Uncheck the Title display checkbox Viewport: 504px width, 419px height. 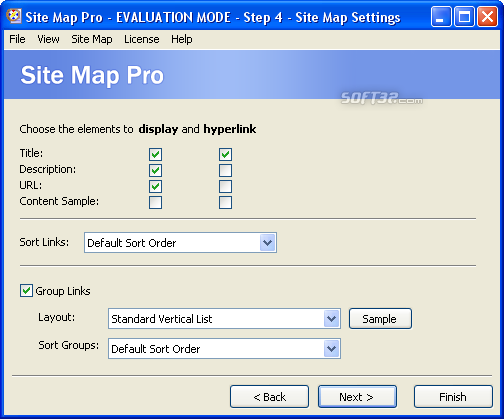pyautogui.click(x=155, y=154)
